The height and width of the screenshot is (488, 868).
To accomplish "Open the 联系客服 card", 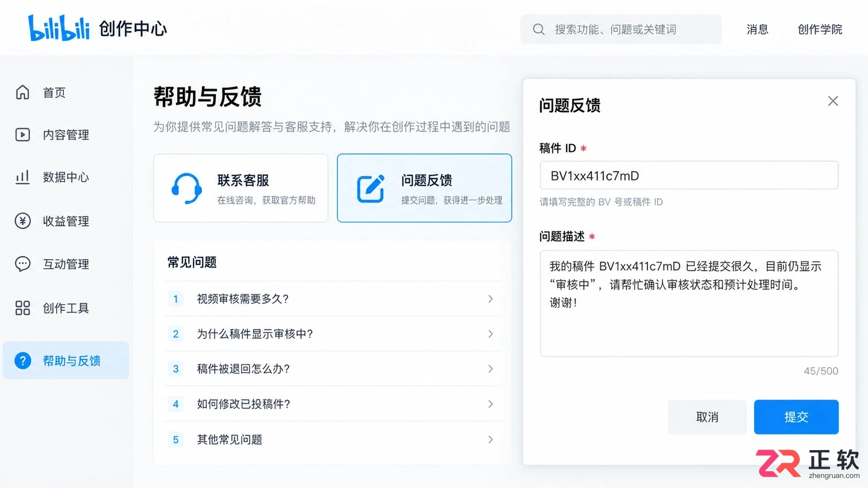I will pyautogui.click(x=241, y=188).
